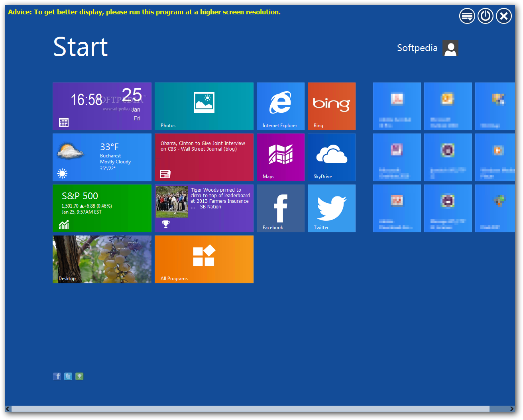This screenshot has width=523, height=420.
Task: Switch to the Desktop tile
Action: 102,259
